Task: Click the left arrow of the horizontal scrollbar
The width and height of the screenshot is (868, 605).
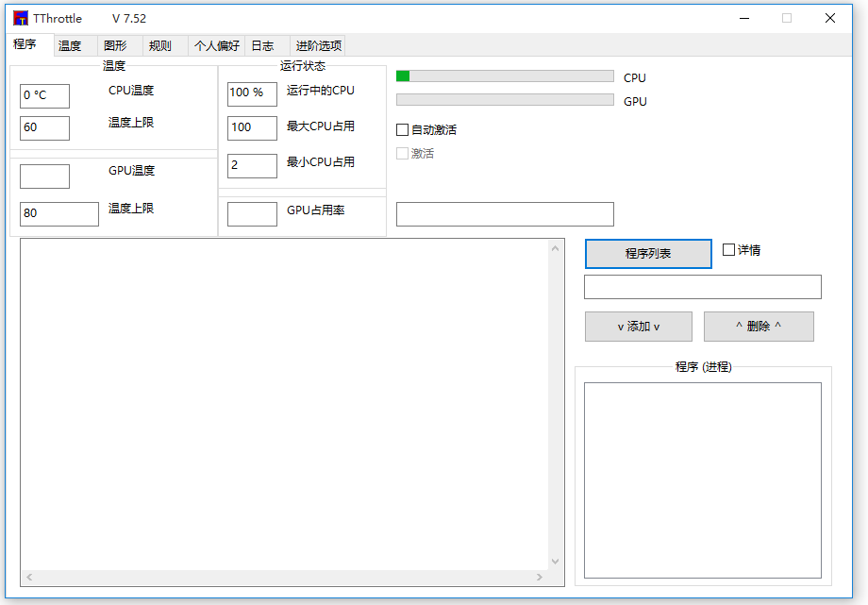Action: click(29, 578)
